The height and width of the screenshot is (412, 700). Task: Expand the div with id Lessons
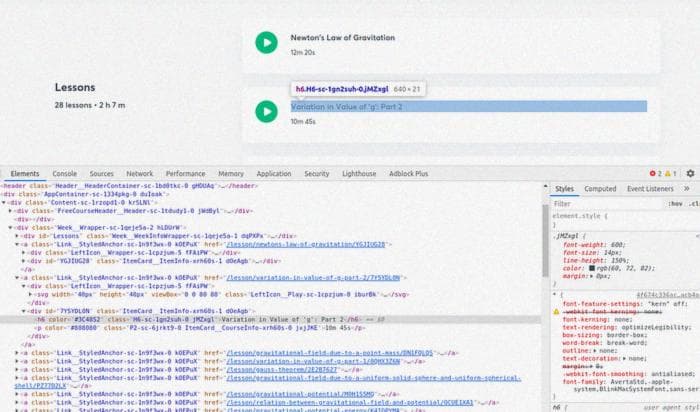point(17,236)
